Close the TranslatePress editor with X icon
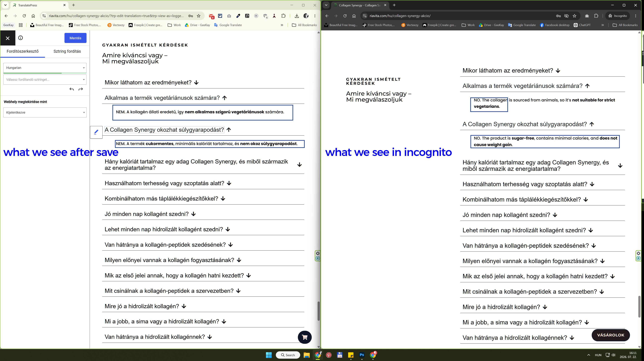Viewport: 644px width, 361px height. click(x=8, y=38)
